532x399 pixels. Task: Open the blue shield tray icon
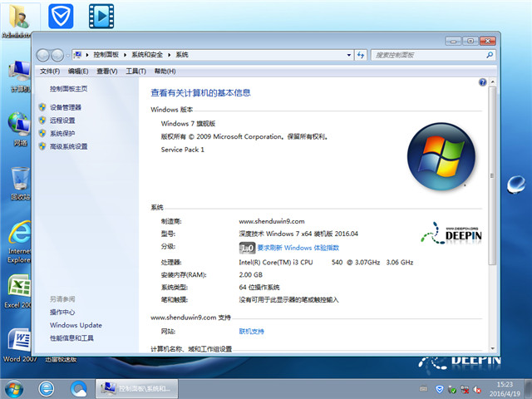point(440,389)
